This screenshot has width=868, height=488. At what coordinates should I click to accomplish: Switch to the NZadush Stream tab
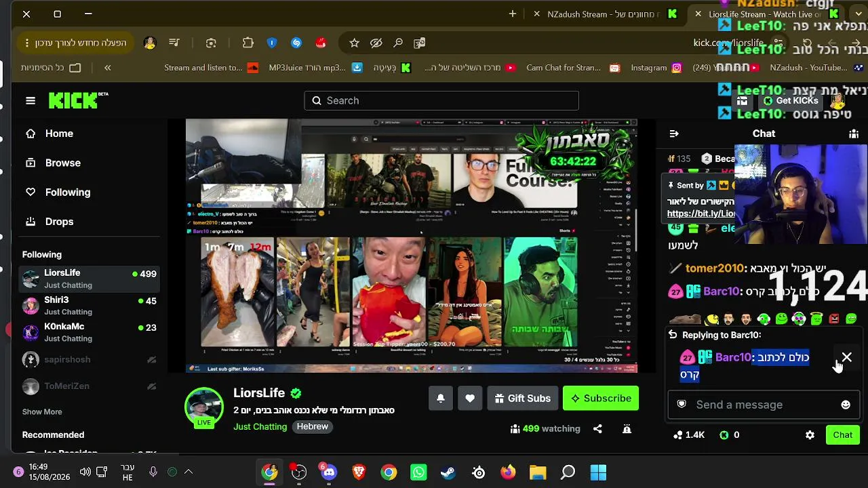point(604,14)
